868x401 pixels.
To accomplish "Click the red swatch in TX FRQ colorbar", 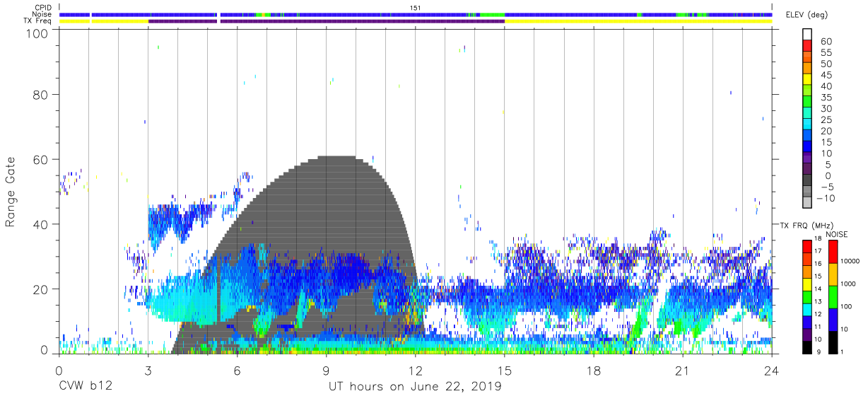I will pyautogui.click(x=807, y=246).
